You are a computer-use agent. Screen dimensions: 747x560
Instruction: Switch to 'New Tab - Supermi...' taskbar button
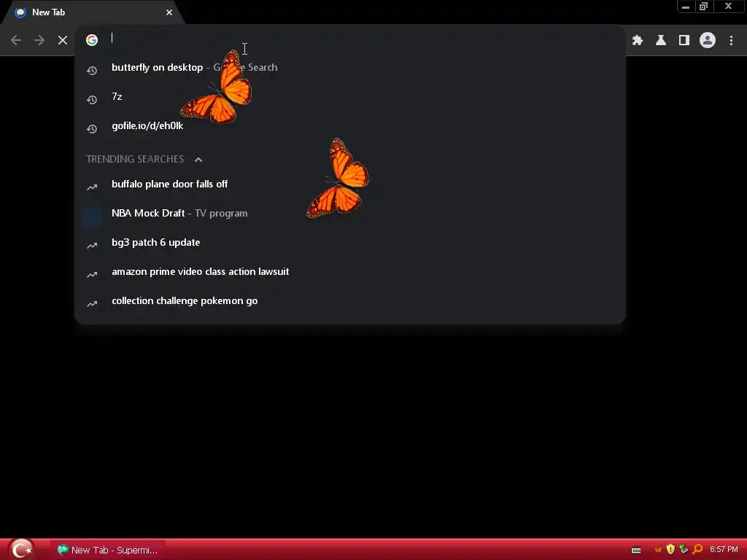pos(108,550)
